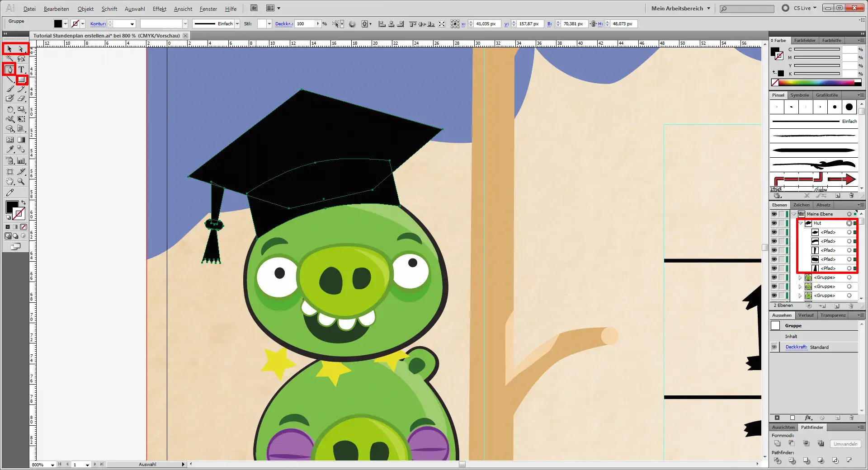Select the Hand tool
Screen dimensions: 868x470
coord(10,182)
